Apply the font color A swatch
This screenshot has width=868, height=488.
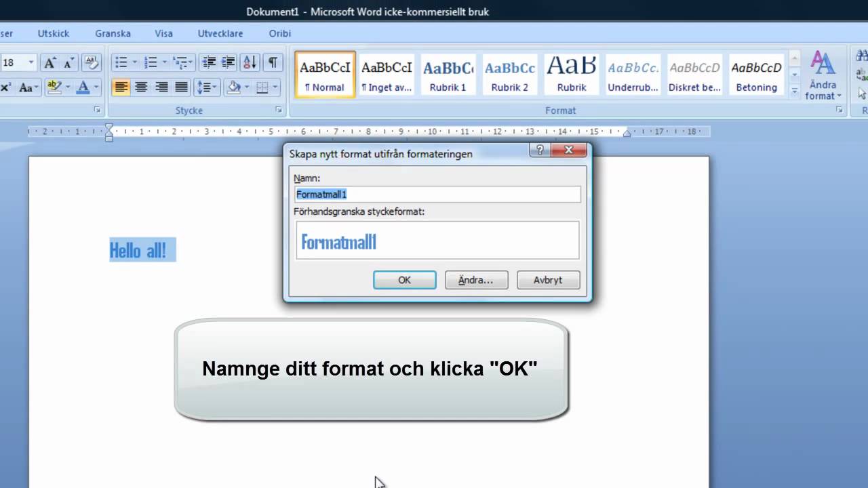click(x=83, y=87)
